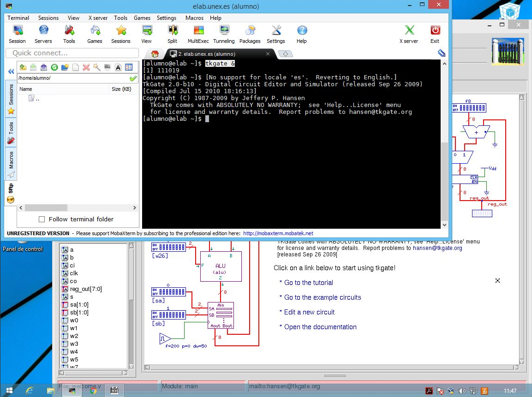Click the MultiExec toolbar icon
Viewport: 532px width, 397px height.
[x=198, y=34]
